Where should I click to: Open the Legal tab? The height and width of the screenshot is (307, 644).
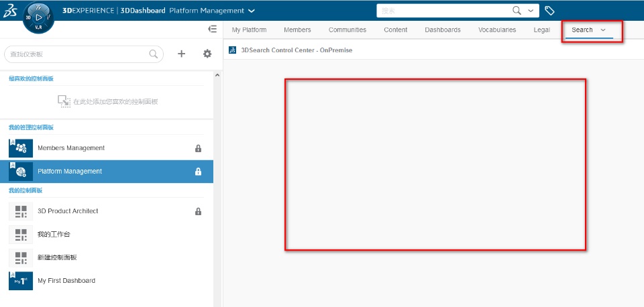[542, 30]
